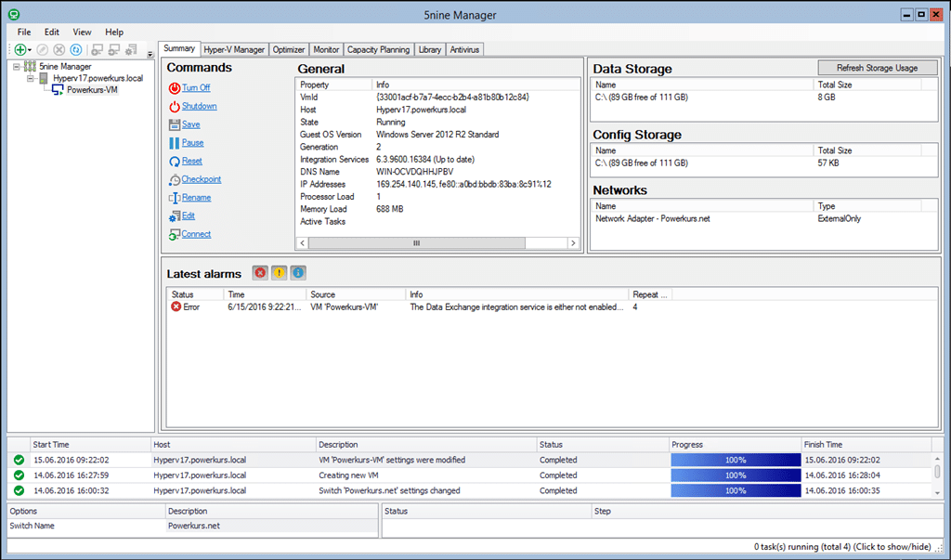Click green check icon for Switch 'Powerkurs.net' task
This screenshot has width=951, height=560.
19,491
